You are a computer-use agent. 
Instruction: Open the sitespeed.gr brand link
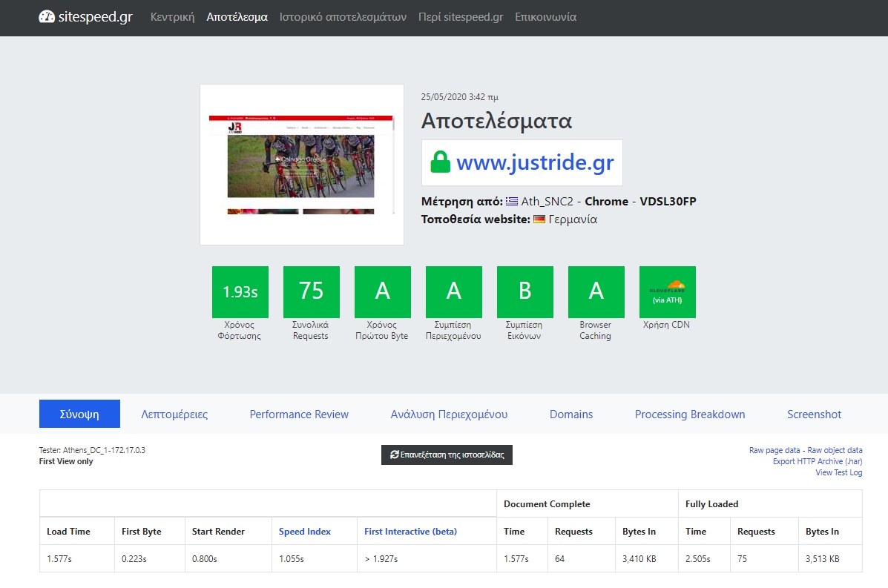coord(85,17)
